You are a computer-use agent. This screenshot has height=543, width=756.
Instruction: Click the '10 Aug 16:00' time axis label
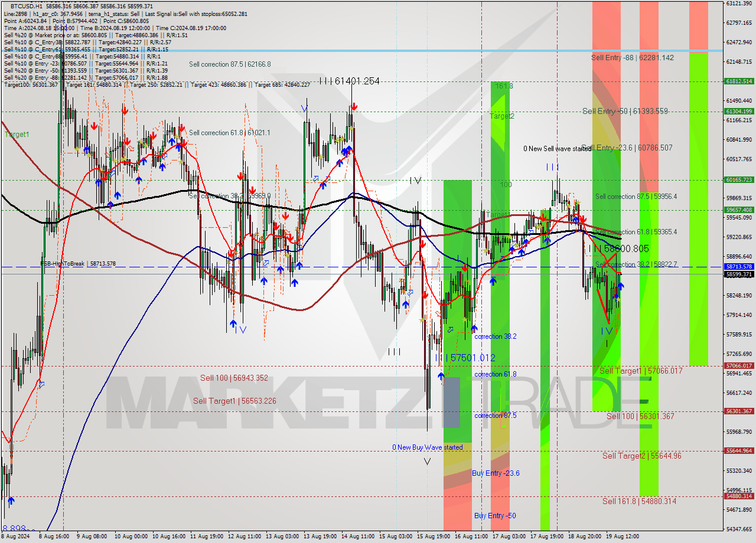tap(168, 537)
